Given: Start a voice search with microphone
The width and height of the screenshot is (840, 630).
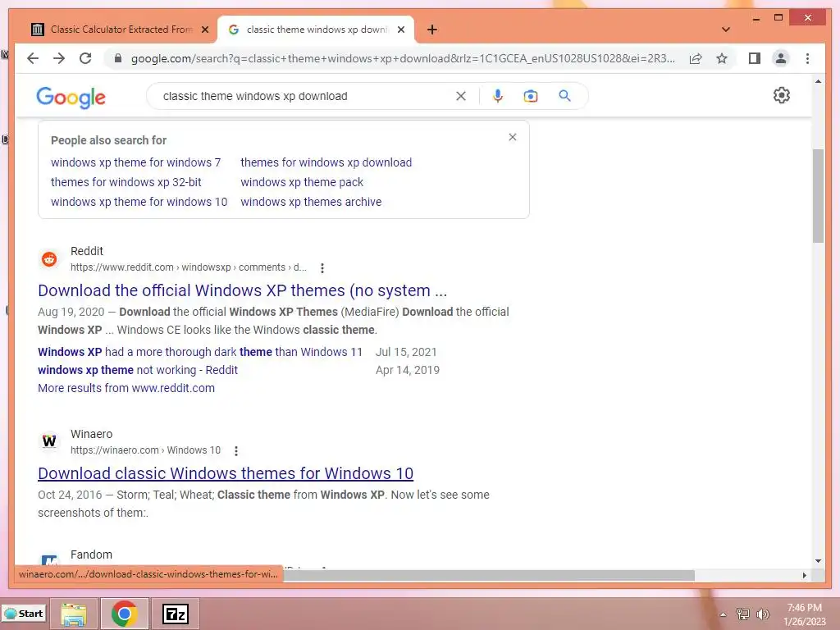Looking at the screenshot, I should 498,96.
